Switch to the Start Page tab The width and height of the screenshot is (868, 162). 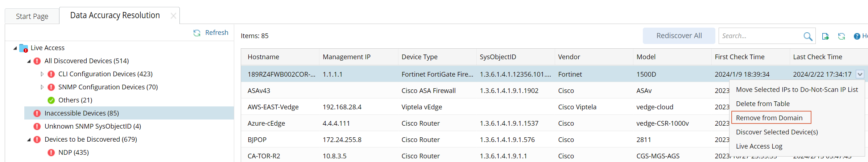[32, 16]
